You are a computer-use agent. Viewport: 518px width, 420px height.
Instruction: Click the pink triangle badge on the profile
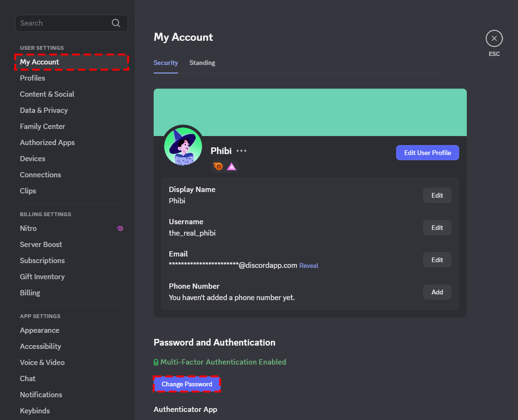point(231,166)
